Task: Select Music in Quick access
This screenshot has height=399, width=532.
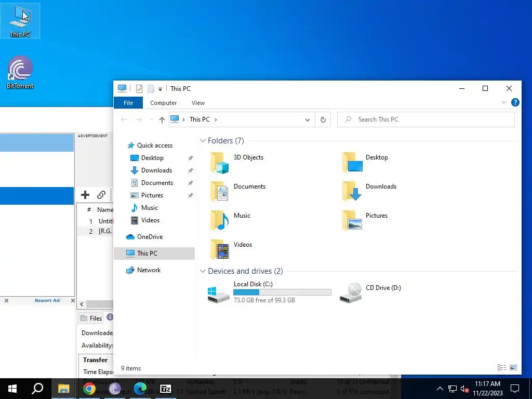Action: click(144, 208)
